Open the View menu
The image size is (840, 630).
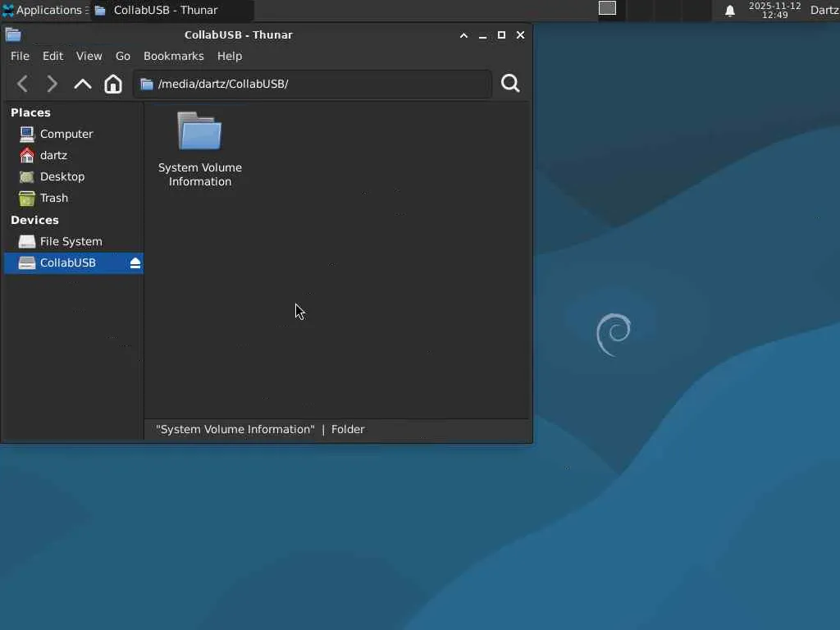coord(89,57)
